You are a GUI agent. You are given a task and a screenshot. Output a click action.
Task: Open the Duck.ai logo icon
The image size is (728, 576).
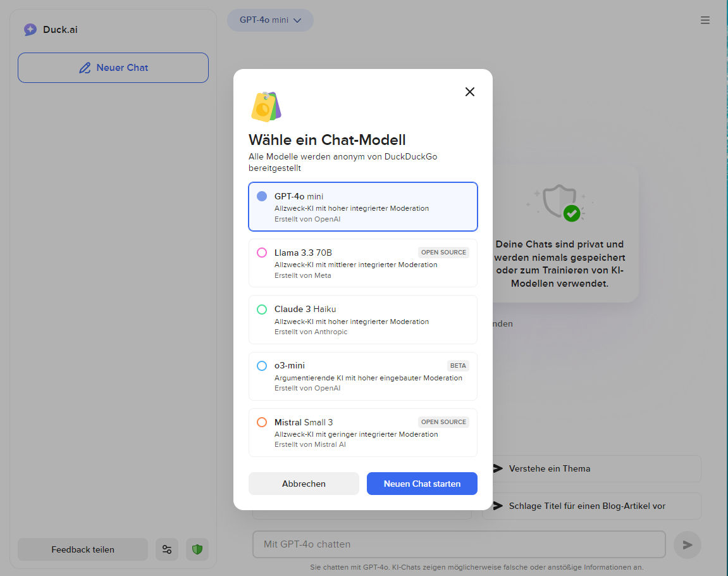point(30,29)
